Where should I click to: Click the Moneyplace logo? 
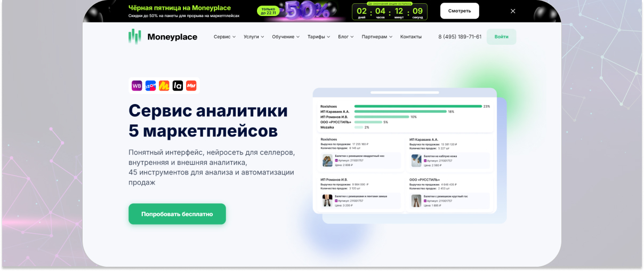point(163,37)
